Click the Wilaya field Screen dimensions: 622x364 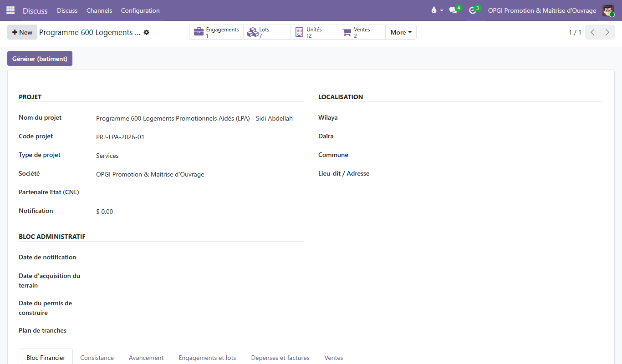click(499, 118)
